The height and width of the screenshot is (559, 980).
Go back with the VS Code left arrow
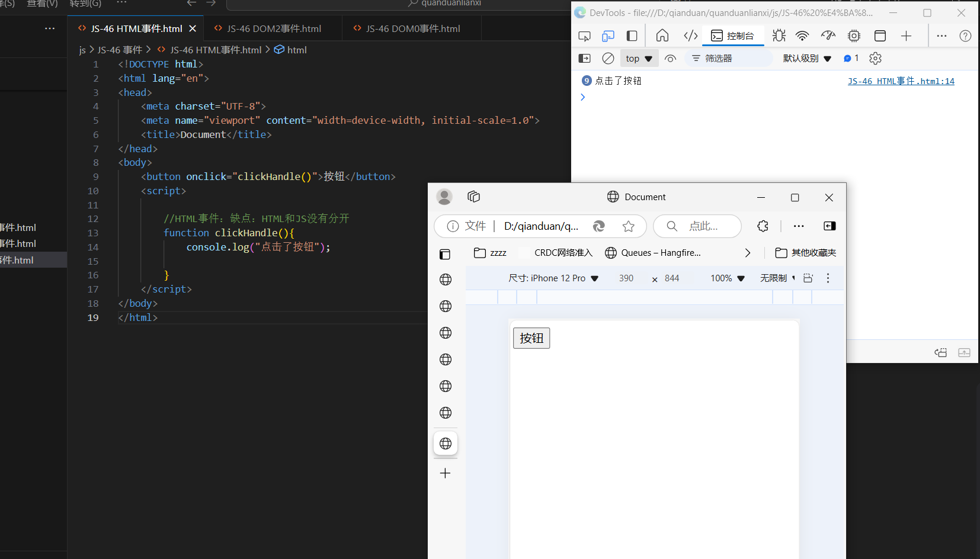coord(191,3)
